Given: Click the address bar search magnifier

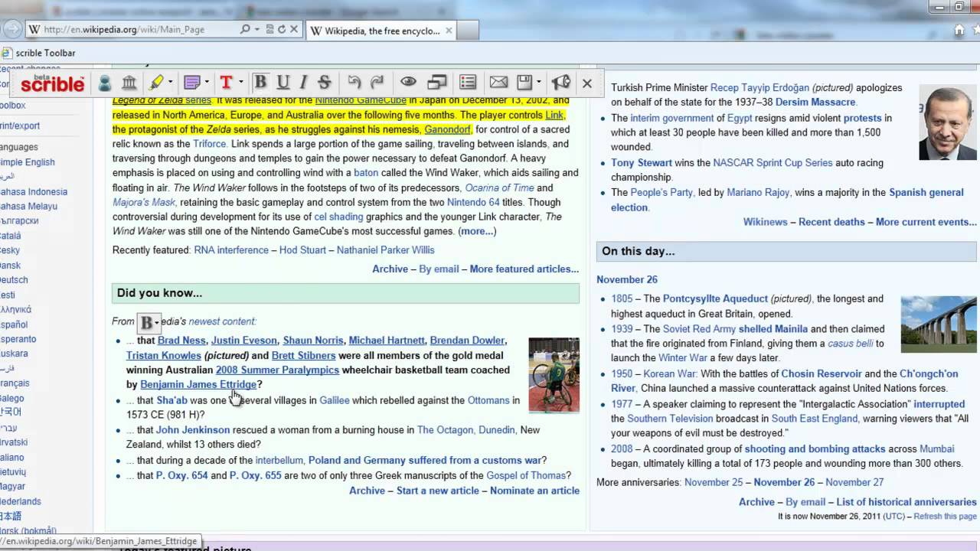Looking at the screenshot, I should click(245, 30).
